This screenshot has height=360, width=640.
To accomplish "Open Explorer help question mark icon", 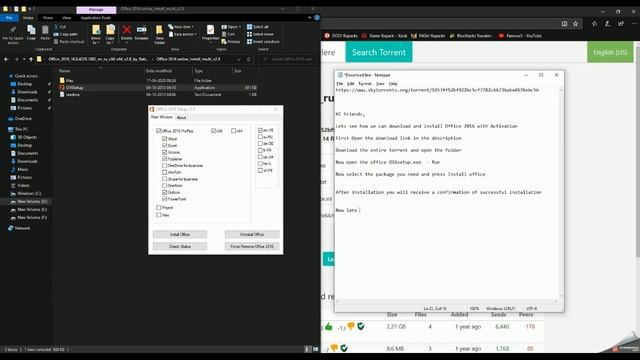I will pyautogui.click(x=317, y=18).
